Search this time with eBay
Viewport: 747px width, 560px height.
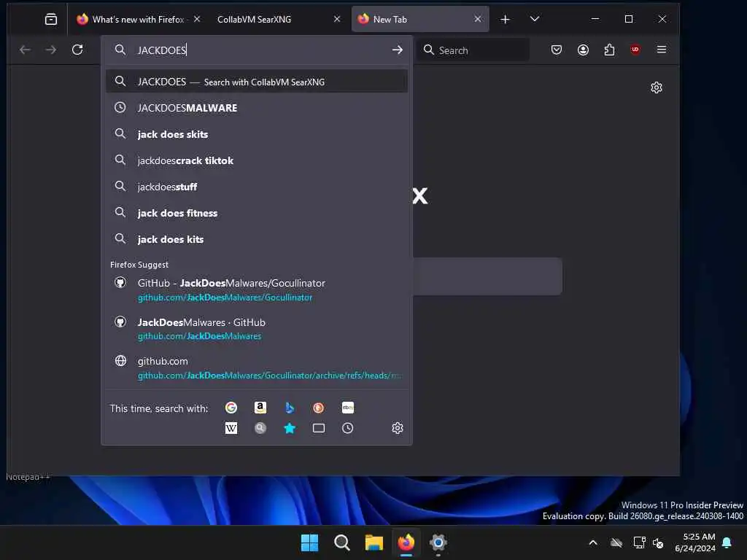[x=348, y=408]
